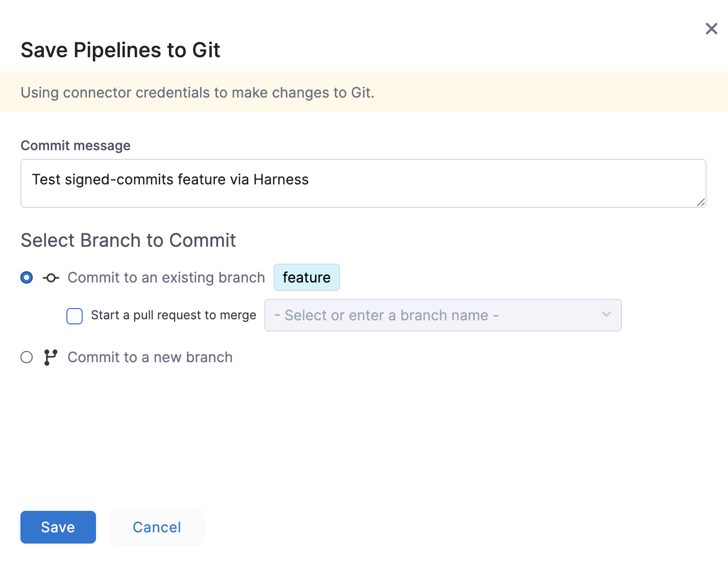Image resolution: width=728 pixels, height=565 pixels.
Task: Enable the pull request checkbox
Action: [75, 316]
